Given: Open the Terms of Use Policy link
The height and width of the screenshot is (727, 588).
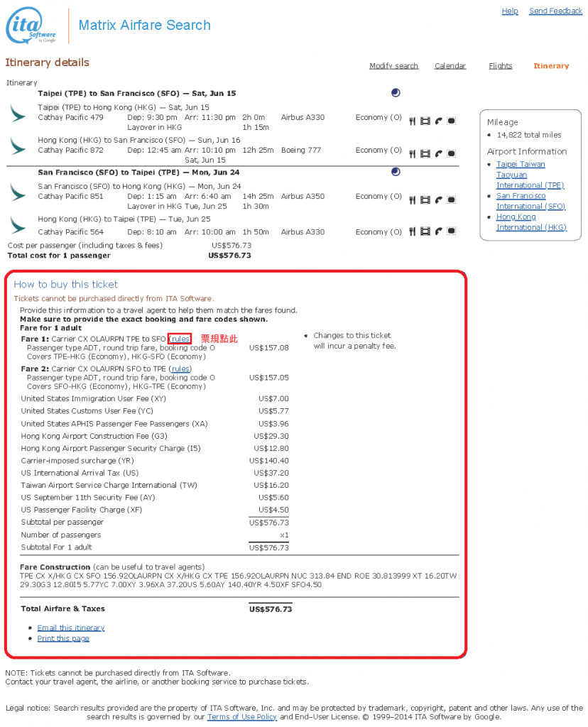Looking at the screenshot, I should (x=242, y=717).
